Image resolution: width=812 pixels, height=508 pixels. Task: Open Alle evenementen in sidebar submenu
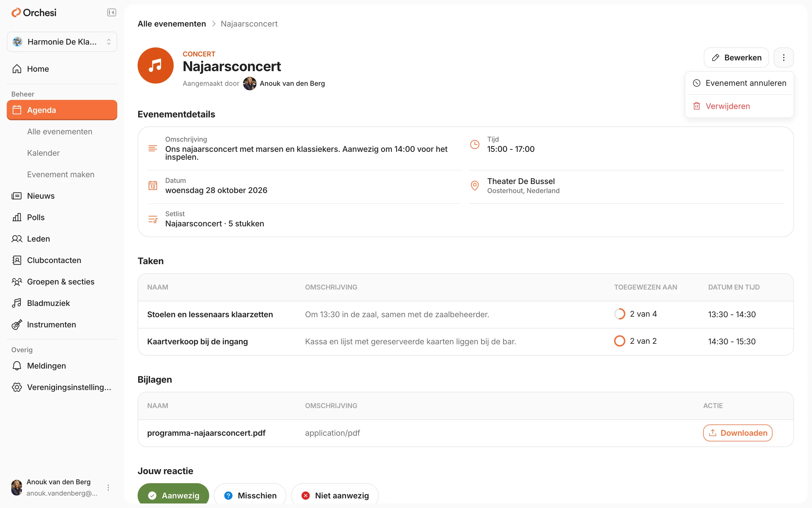pos(60,131)
